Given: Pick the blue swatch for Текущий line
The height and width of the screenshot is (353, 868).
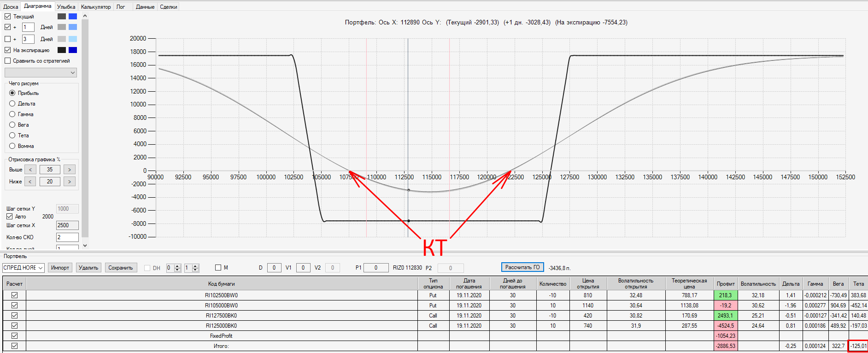Looking at the screenshot, I should 73,17.
